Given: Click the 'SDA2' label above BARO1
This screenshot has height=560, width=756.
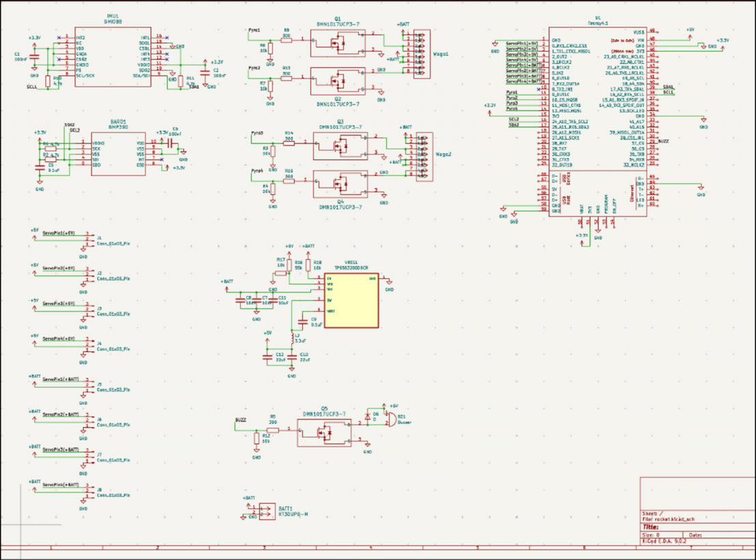Looking at the screenshot, I should pyautogui.click(x=70, y=125).
